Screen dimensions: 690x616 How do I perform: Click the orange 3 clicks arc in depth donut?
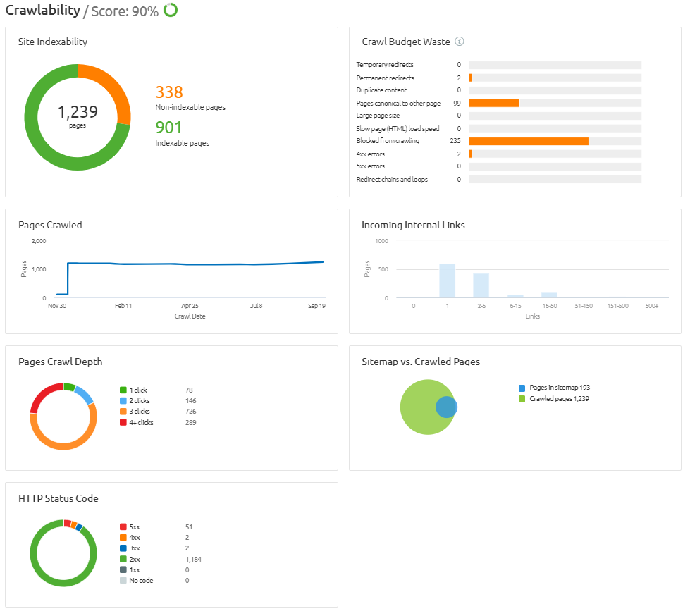(63, 447)
